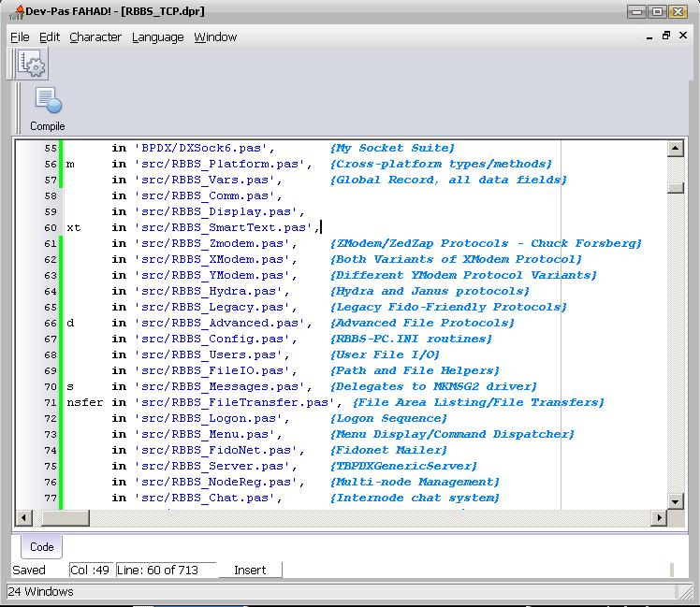Restore the inner document window
Screen dimensions: 700x607
click(666, 36)
